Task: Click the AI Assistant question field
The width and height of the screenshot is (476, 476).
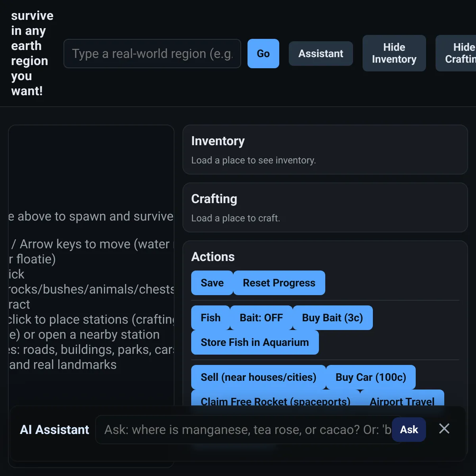Action: [x=248, y=430]
